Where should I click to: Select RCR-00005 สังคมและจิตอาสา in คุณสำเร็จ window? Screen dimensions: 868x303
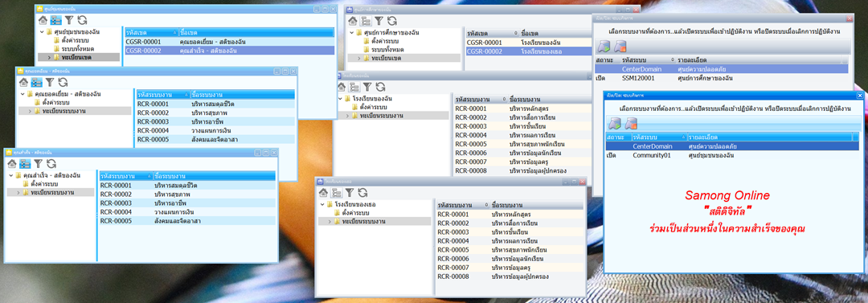tap(187, 221)
